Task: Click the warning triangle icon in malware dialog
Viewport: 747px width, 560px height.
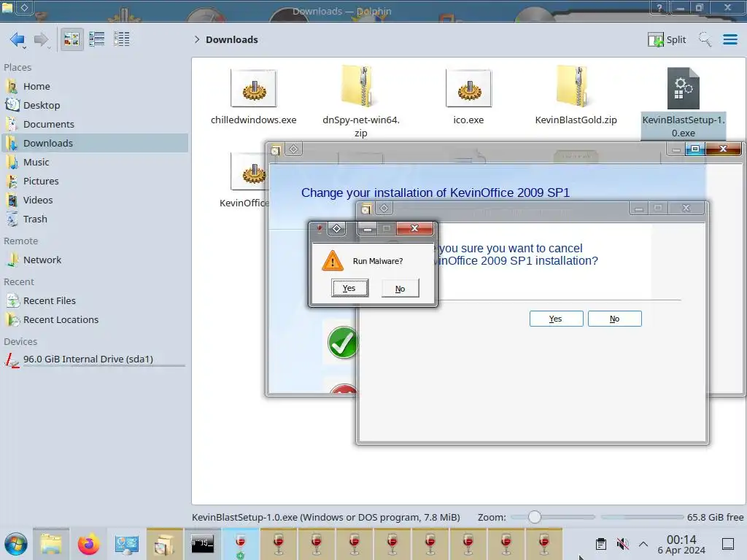Action: 333,261
